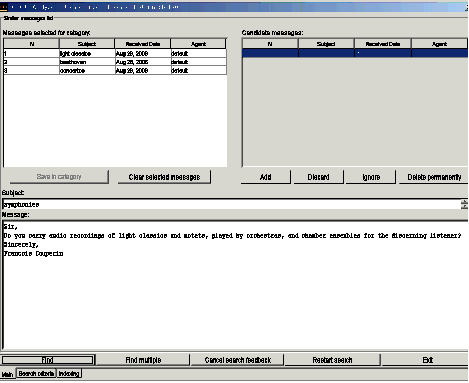The image size is (469, 383).
Task: Select the highlighted candidate message row
Action: point(355,53)
